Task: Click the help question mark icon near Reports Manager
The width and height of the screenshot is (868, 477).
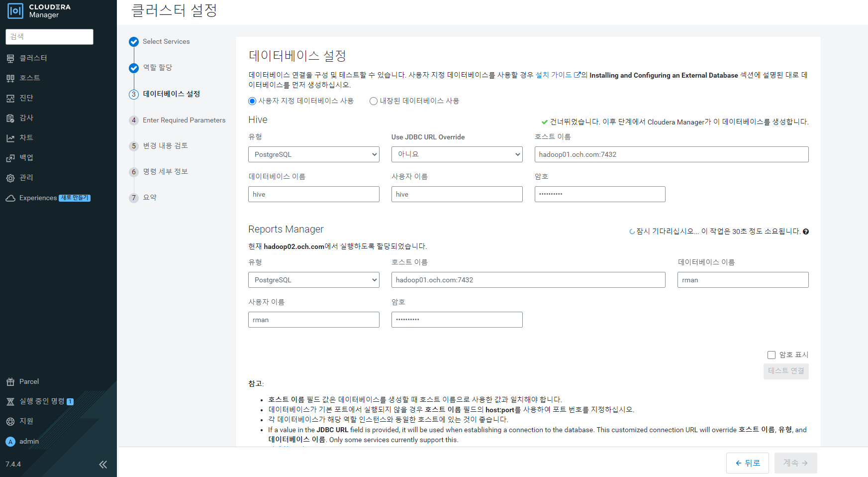Action: pyautogui.click(x=806, y=232)
